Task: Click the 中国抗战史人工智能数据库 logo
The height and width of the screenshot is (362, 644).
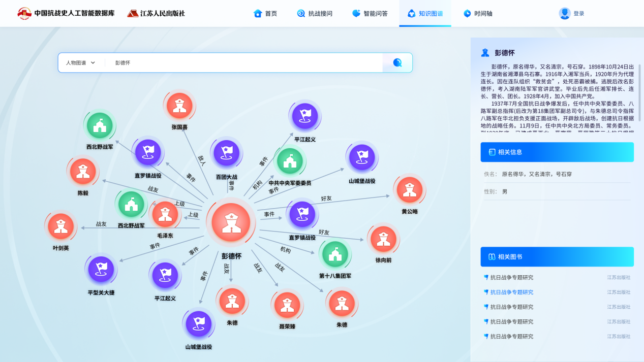Action: click(x=66, y=13)
